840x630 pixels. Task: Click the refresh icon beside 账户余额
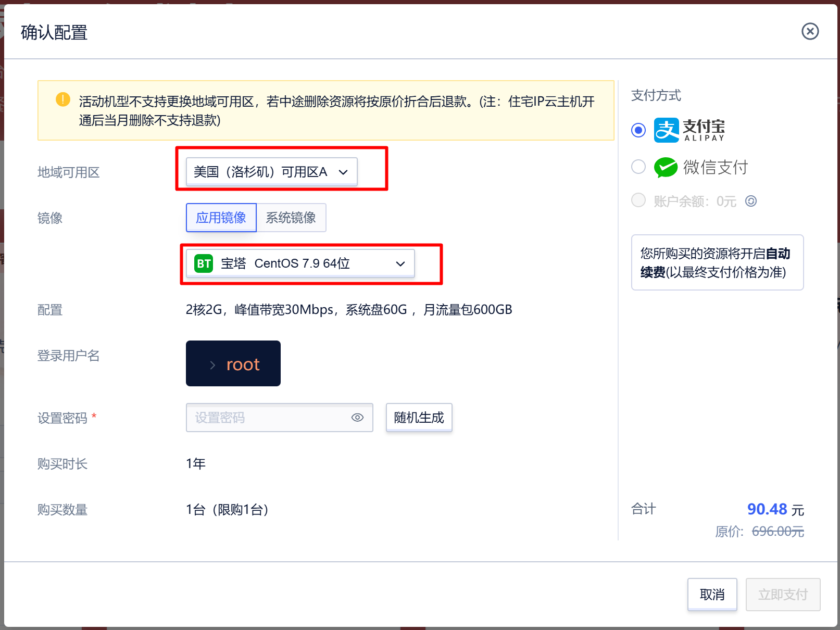[750, 201]
